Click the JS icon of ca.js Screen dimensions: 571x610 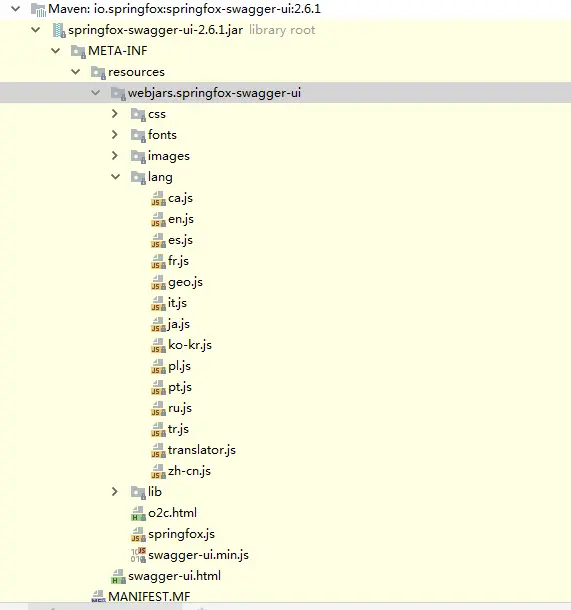pyautogui.click(x=158, y=198)
